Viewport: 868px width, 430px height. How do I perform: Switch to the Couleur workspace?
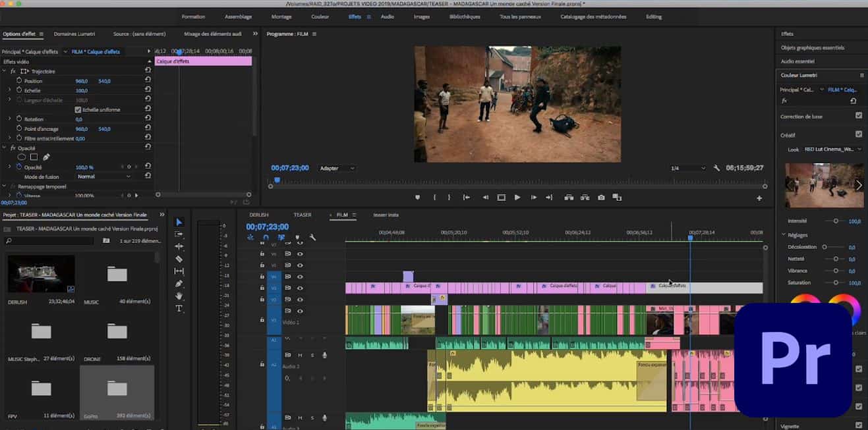pos(320,16)
